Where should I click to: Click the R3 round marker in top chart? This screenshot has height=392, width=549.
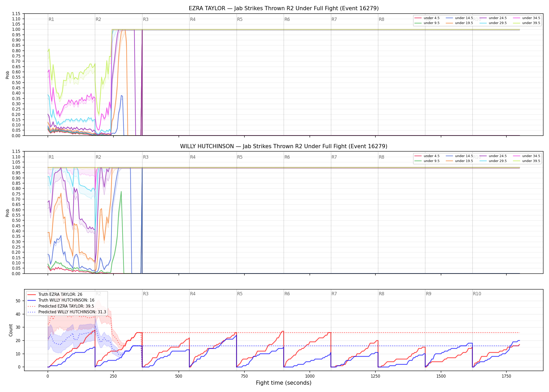(x=146, y=19)
